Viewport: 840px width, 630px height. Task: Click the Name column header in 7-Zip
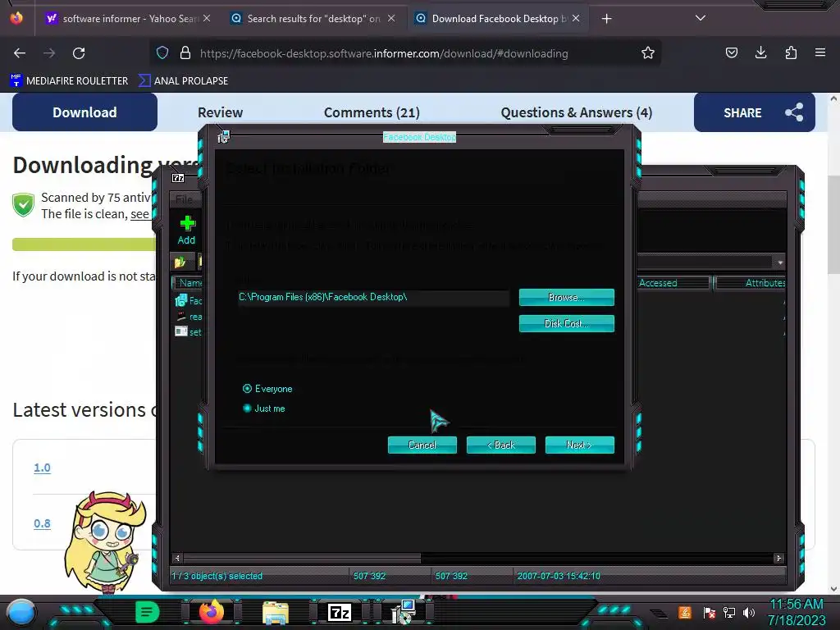click(x=188, y=283)
